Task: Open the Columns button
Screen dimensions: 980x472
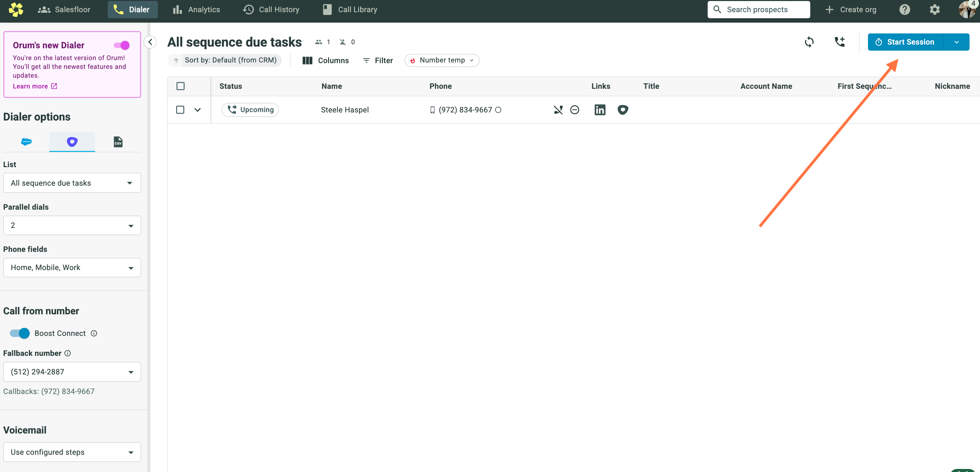Action: coord(326,60)
